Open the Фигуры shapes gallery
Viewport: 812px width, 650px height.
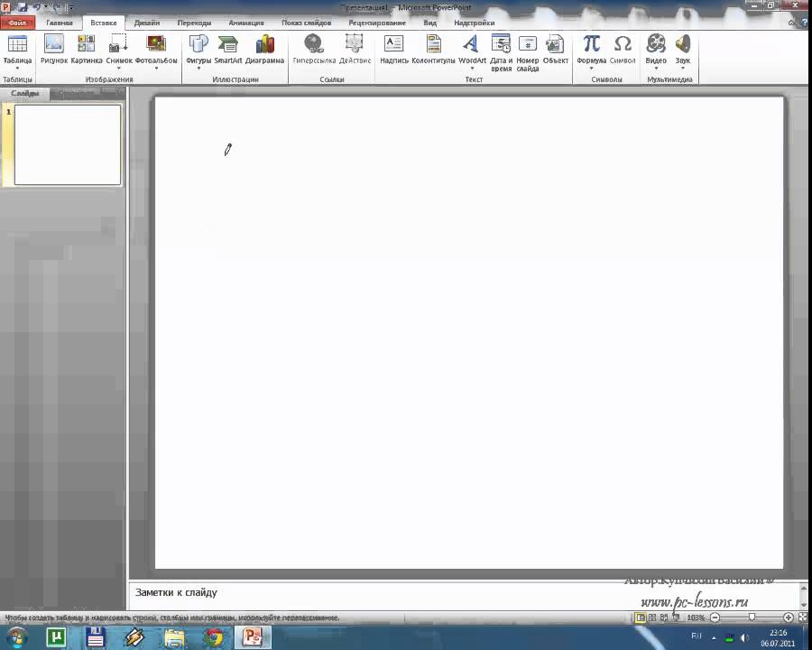[x=198, y=51]
